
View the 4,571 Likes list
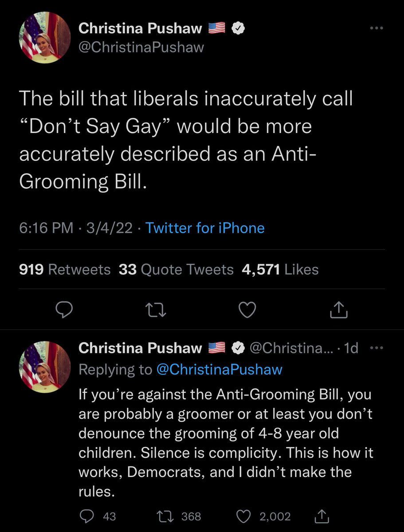pos(280,269)
